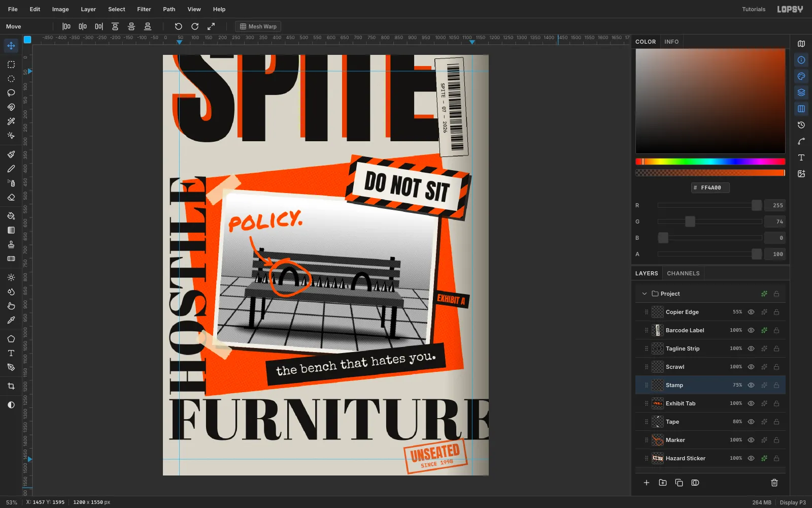812x508 pixels.
Task: Hide the Copier Edge layer
Action: click(751, 312)
